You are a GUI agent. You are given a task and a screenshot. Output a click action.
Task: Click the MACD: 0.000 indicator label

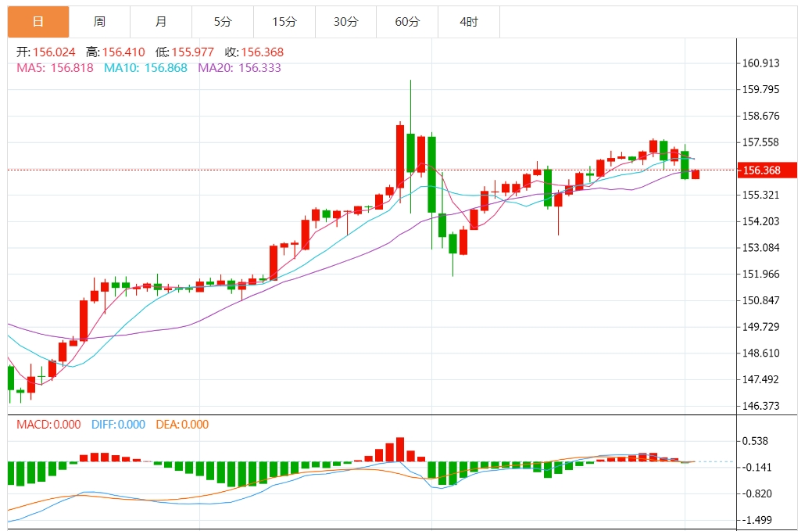[x=48, y=425]
